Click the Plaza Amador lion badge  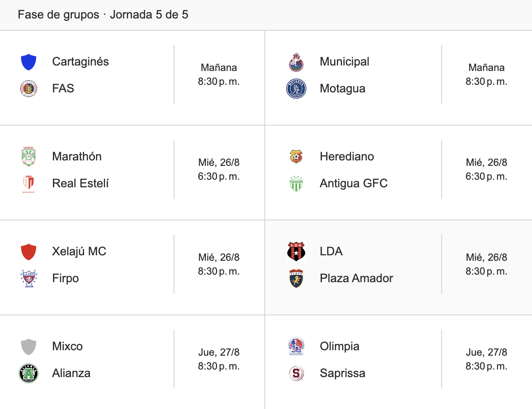[x=296, y=278]
